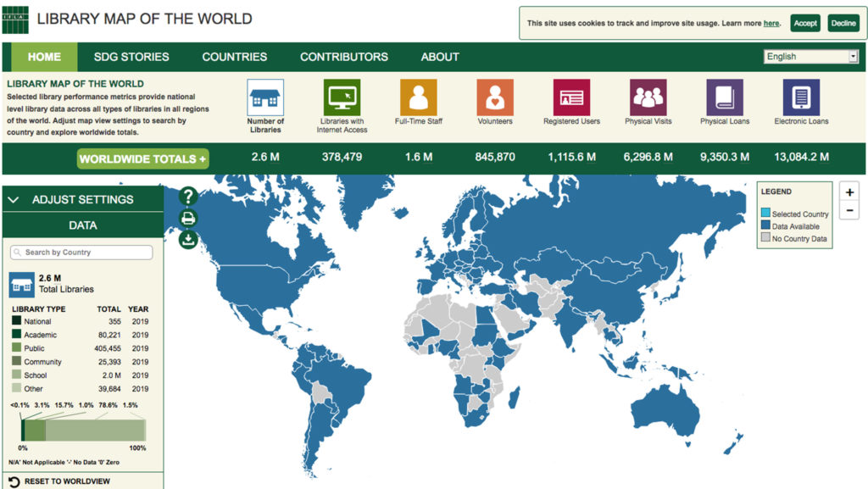868x489 pixels.
Task: Select the Volunteers metric icon
Action: [x=495, y=97]
